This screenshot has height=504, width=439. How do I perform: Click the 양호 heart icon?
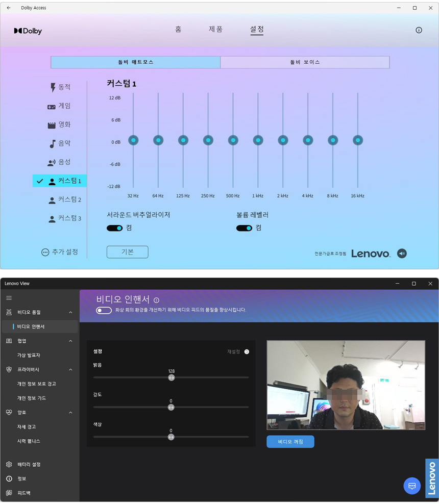click(9, 412)
